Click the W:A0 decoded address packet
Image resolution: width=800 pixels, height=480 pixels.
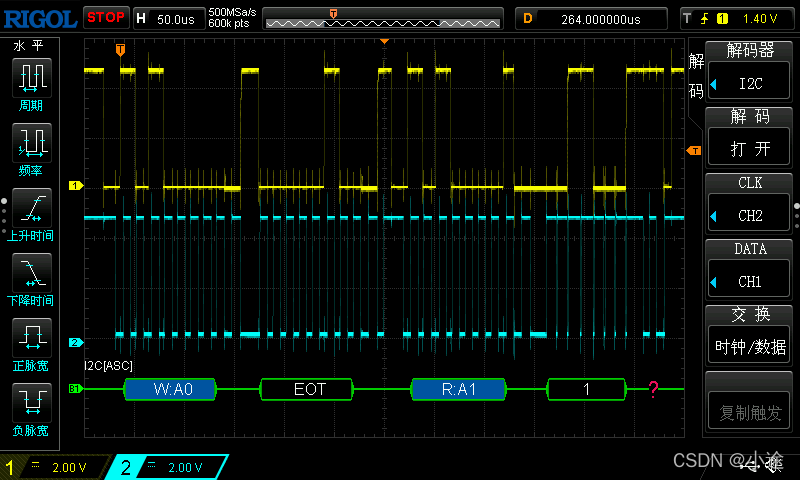click(x=170, y=389)
